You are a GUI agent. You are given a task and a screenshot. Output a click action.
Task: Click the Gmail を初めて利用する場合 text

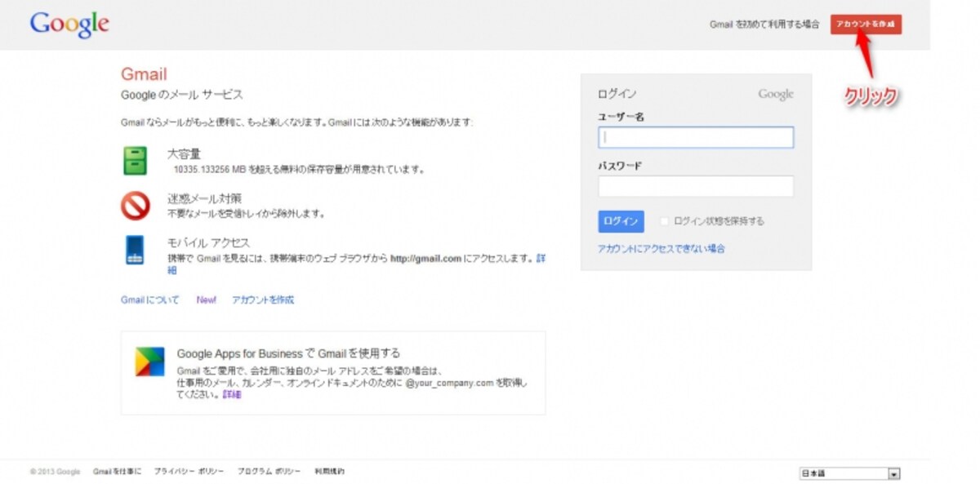(x=764, y=24)
